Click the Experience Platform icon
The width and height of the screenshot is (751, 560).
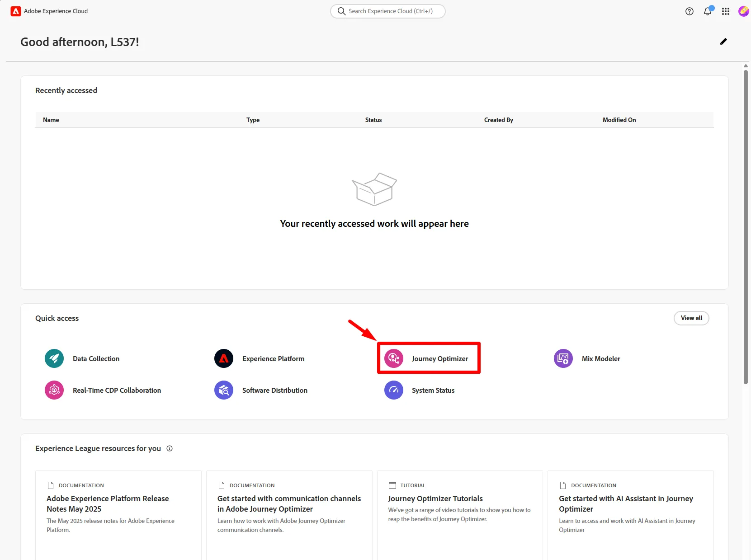(x=224, y=358)
